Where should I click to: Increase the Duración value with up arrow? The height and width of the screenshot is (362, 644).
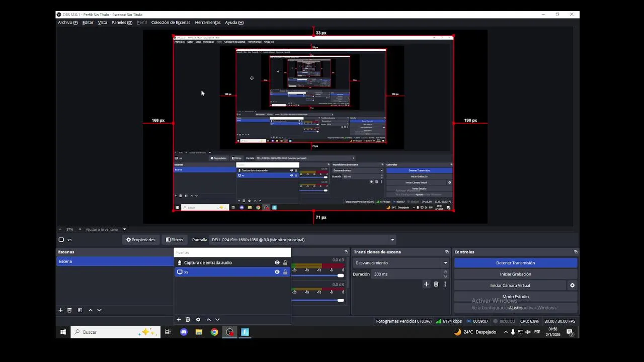coord(445,272)
